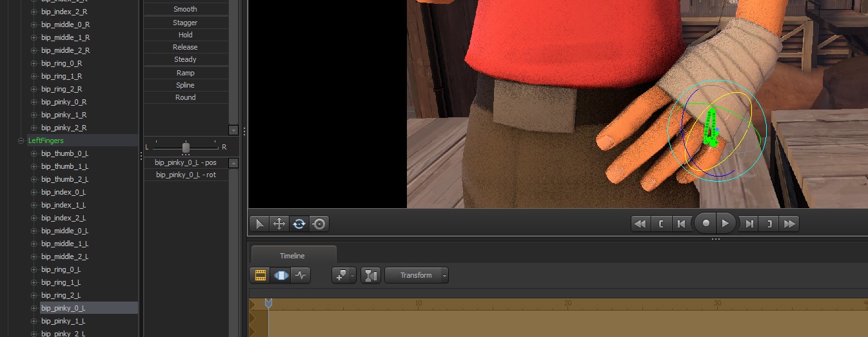Screen dimensions: 868x337
Task: Play the animation
Action: [725, 224]
